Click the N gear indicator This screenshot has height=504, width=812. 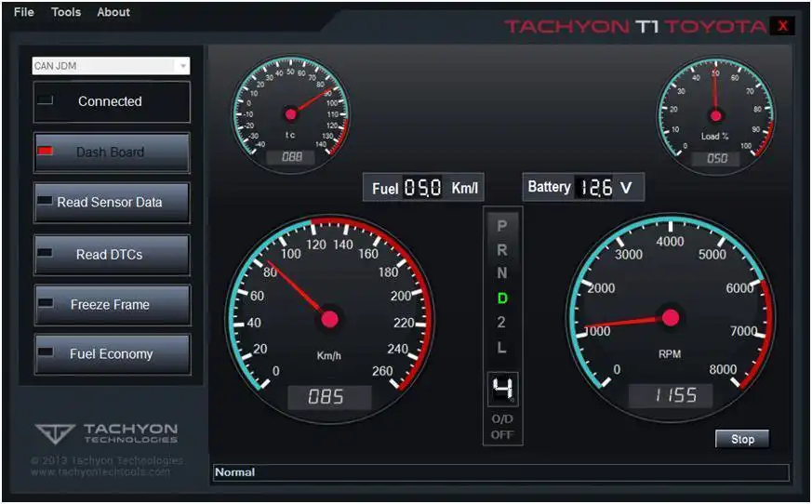pos(502,273)
